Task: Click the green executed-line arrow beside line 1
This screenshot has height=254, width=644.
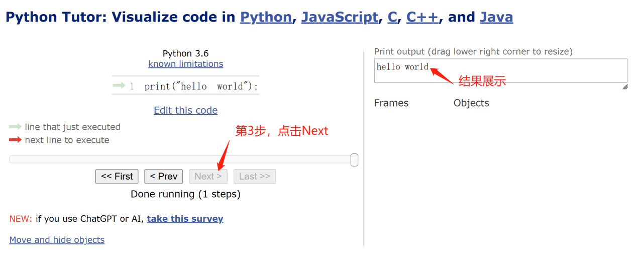Action: (119, 86)
